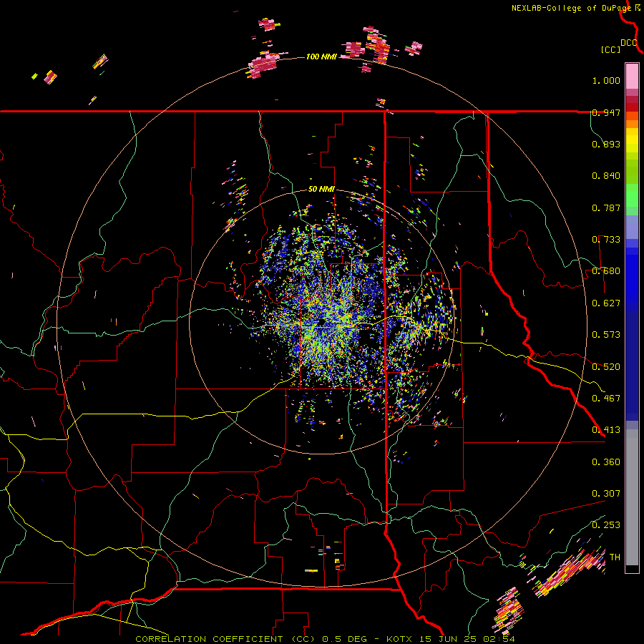Click the 0.413 scale value
This screenshot has width=644, height=644.
click(606, 430)
